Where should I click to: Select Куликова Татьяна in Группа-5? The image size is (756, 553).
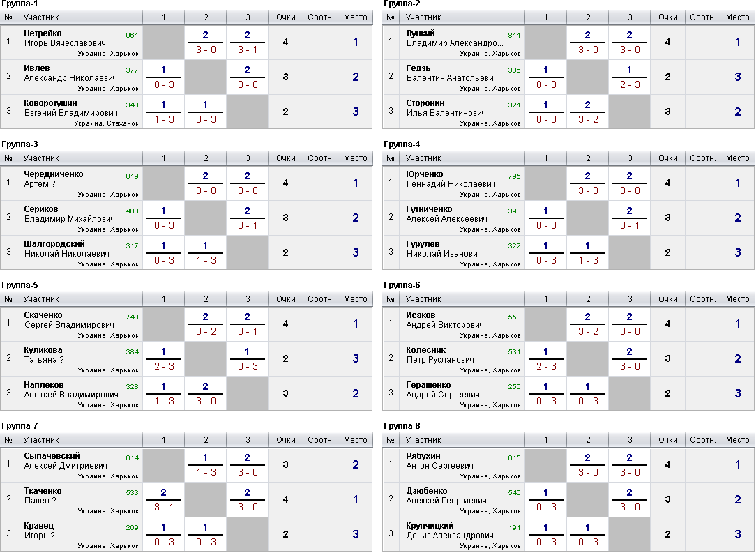pyautogui.click(x=43, y=355)
